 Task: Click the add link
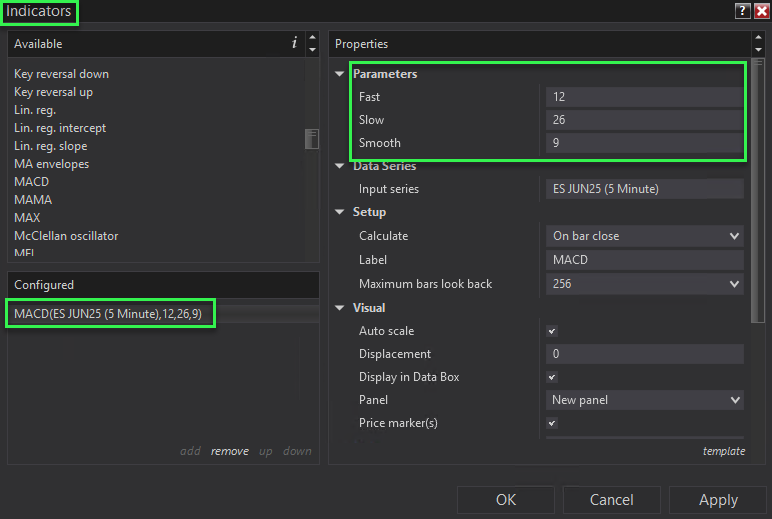(190, 451)
